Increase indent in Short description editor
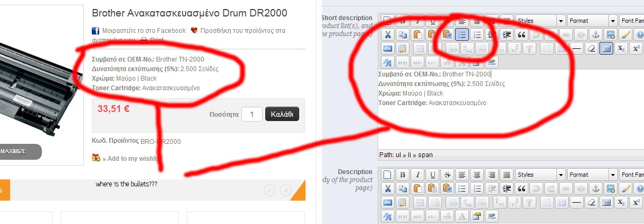 (x=507, y=35)
